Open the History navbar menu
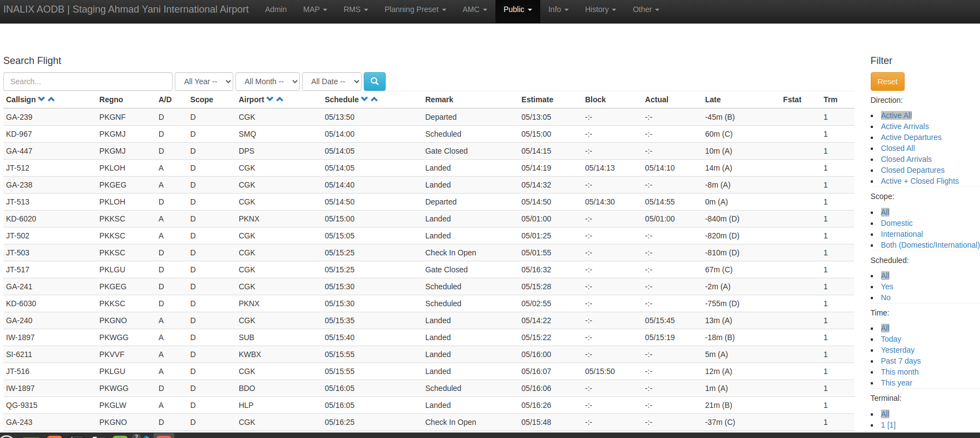The image size is (980, 438). (x=600, y=9)
